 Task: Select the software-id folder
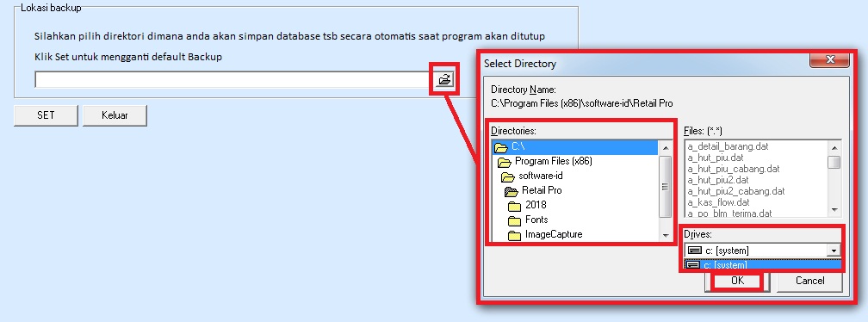tap(540, 176)
